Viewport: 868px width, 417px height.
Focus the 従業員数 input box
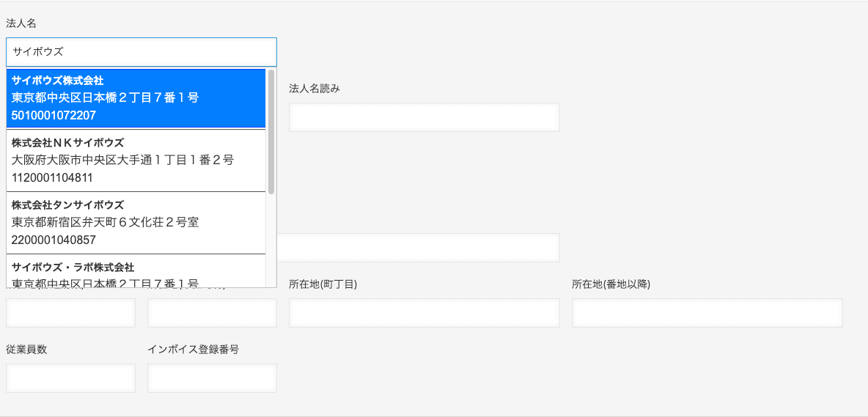[x=70, y=378]
